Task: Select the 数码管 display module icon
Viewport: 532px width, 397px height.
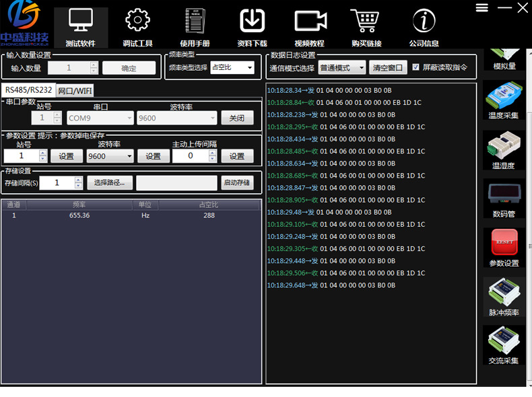Action: coord(504,199)
